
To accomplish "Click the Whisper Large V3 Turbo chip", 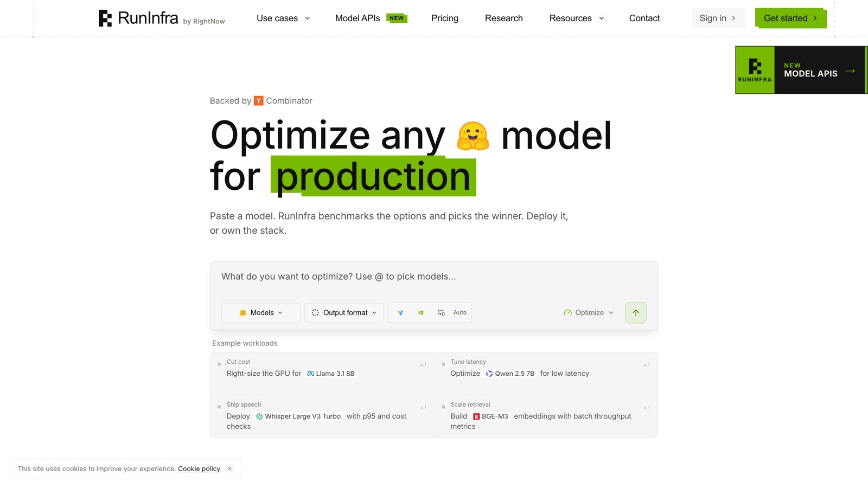I will point(298,416).
